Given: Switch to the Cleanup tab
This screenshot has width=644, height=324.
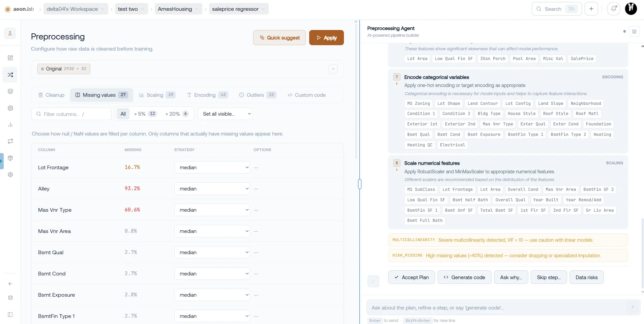Looking at the screenshot, I should tap(51, 95).
